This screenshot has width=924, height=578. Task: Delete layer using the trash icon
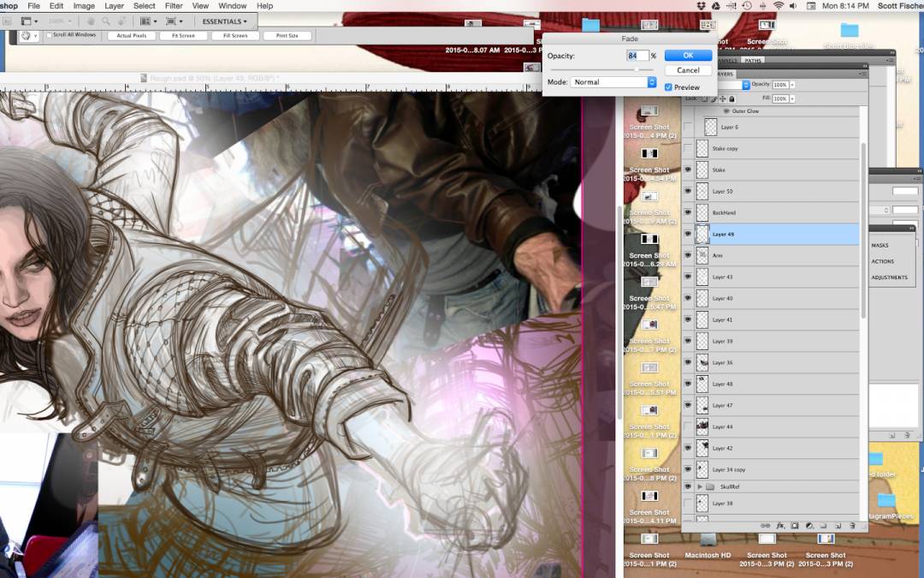852,525
